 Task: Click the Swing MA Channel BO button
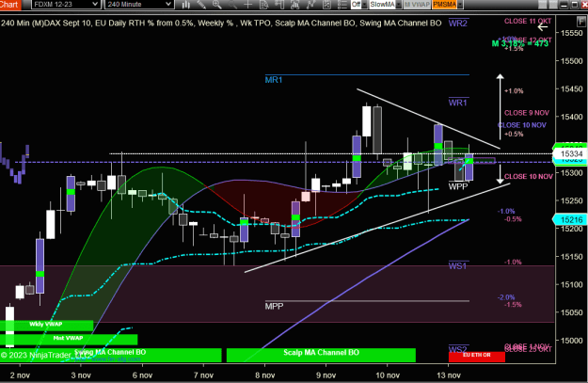pos(110,355)
